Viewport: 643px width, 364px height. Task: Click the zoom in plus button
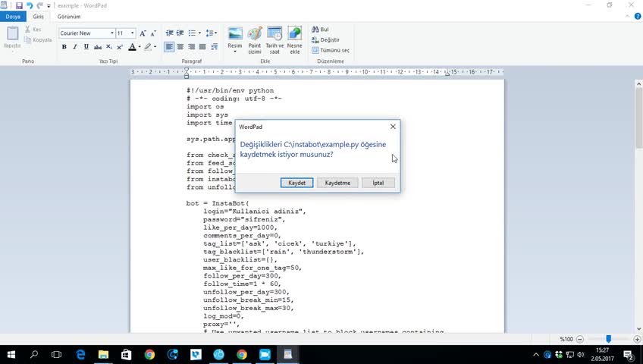(637, 339)
